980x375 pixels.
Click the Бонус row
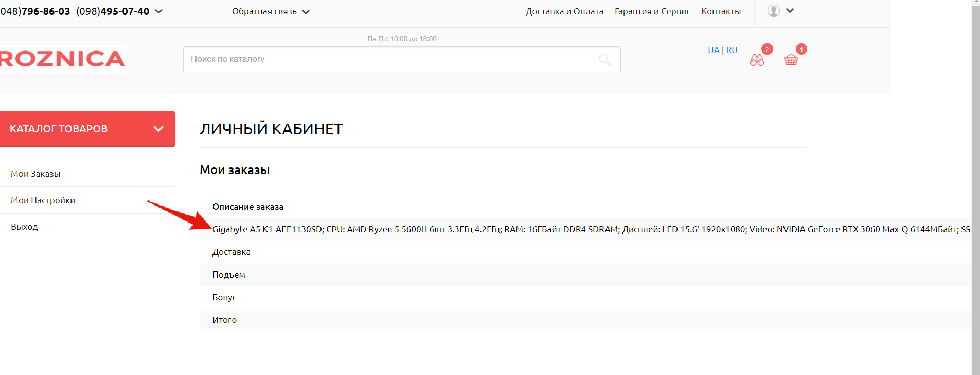pos(585,297)
